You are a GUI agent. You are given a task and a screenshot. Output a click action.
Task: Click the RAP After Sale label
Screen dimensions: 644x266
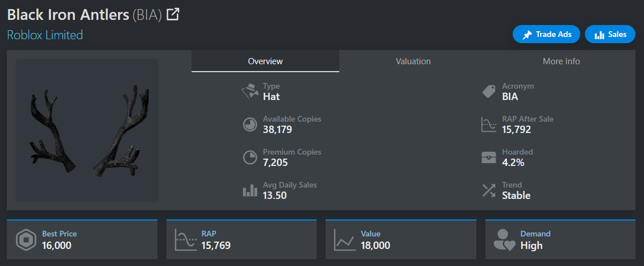coord(528,119)
